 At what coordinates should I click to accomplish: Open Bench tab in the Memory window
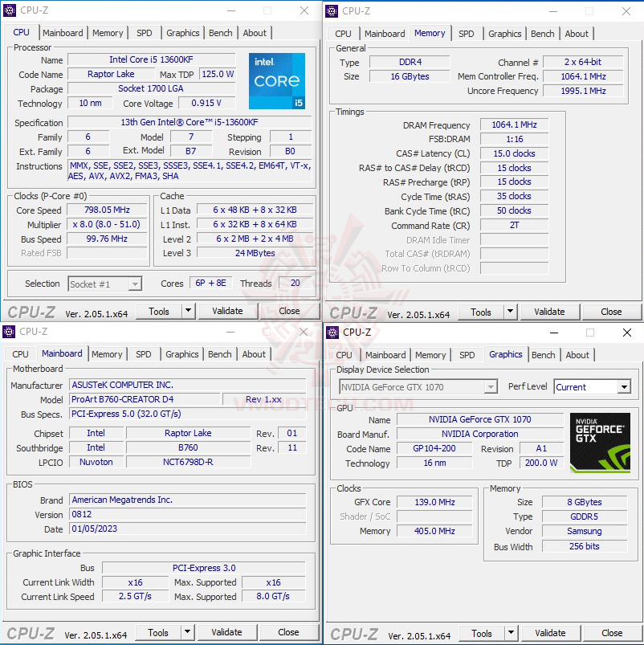pyautogui.click(x=543, y=34)
